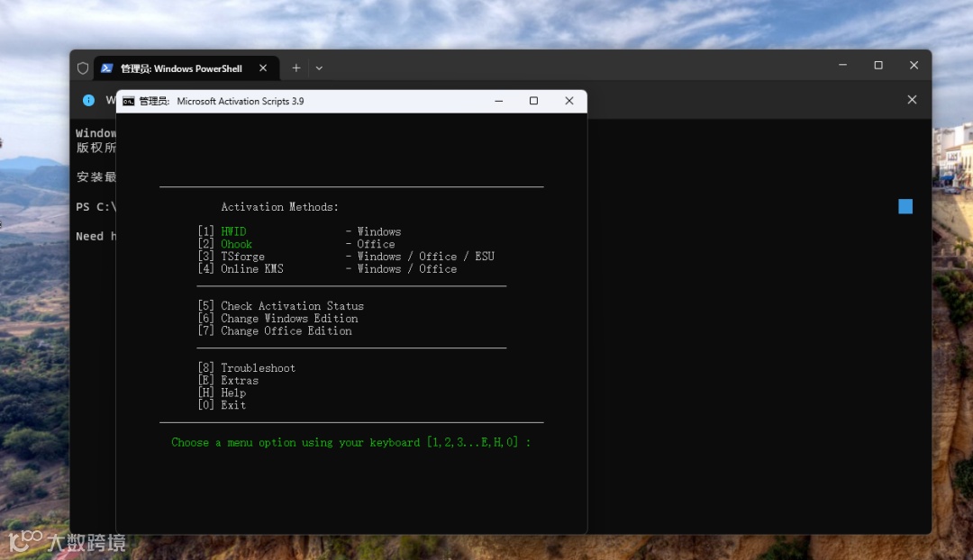The image size is (973, 560).
Task: Click the Activation Methods heading text
Action: point(280,206)
